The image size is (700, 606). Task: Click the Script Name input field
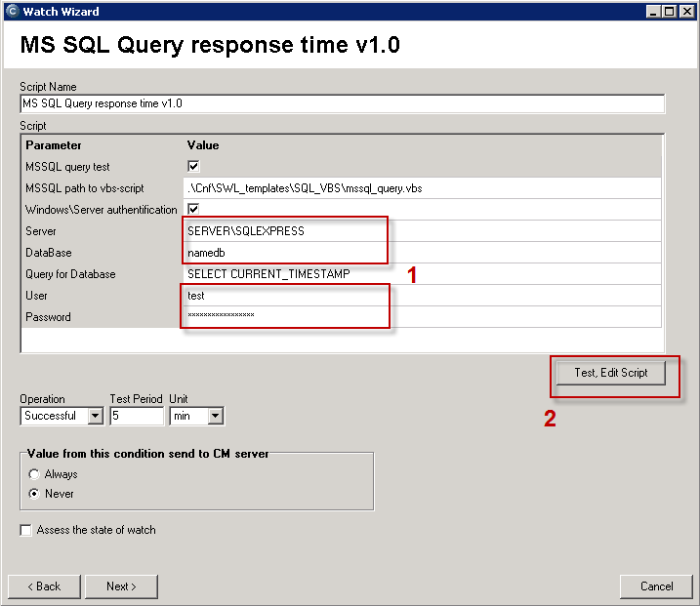click(x=343, y=103)
